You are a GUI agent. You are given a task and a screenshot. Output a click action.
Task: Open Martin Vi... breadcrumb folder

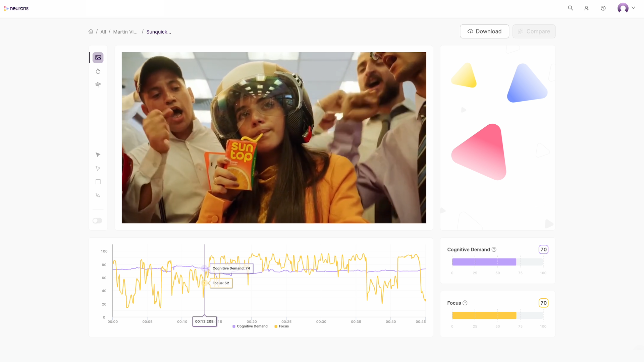125,32
